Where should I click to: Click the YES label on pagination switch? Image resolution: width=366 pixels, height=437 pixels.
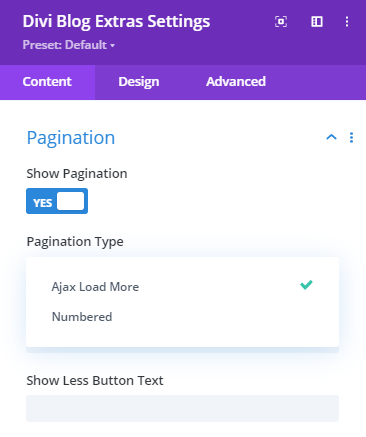[43, 203]
